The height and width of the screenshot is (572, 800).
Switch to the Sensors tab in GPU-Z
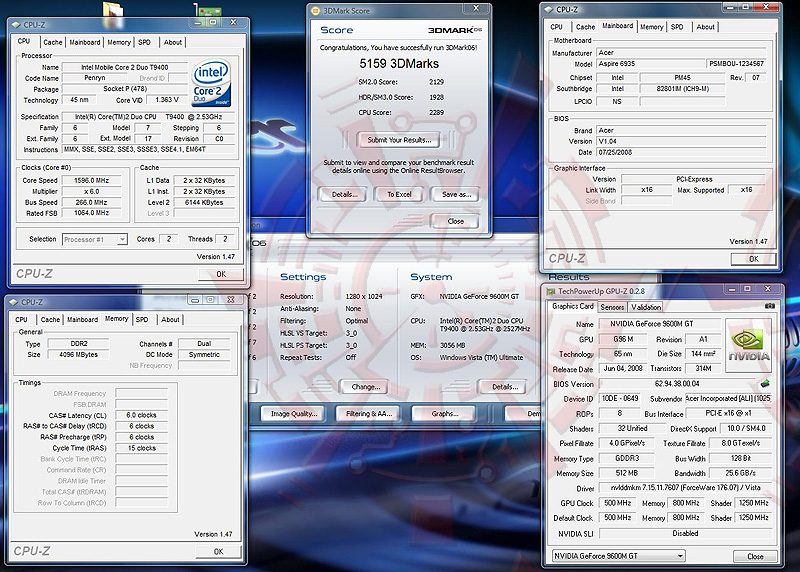pyautogui.click(x=612, y=307)
